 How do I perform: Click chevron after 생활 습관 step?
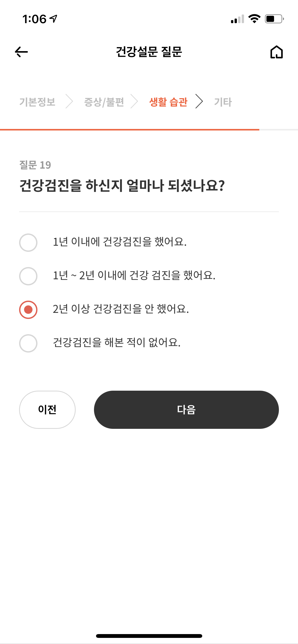point(199,101)
